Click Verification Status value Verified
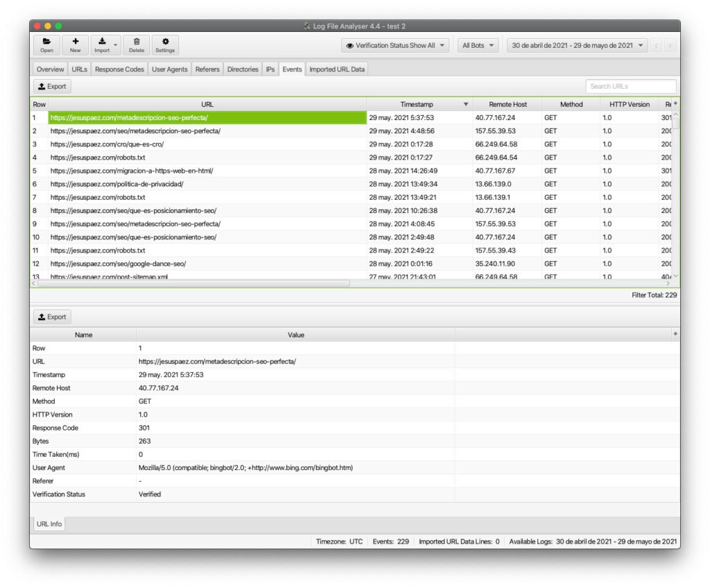710x588 pixels. pos(150,494)
